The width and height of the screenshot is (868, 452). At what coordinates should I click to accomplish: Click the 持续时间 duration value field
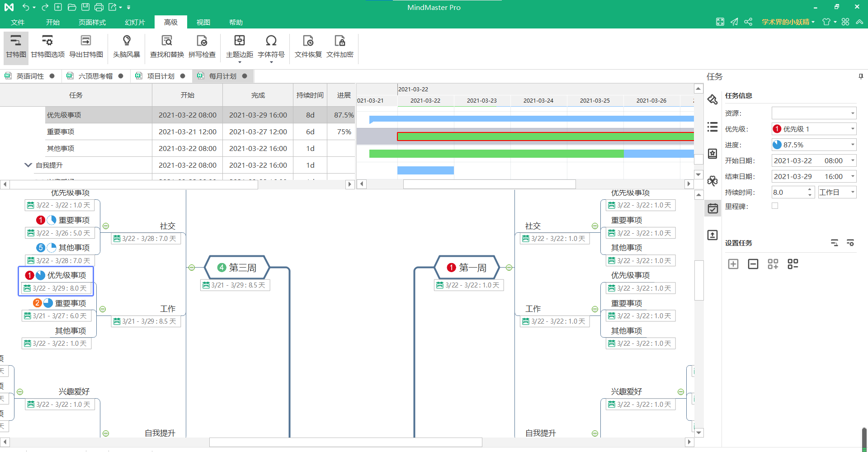789,192
